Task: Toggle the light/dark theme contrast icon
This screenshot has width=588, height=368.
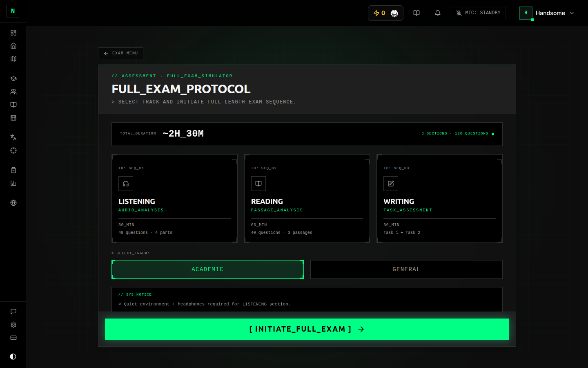Action: tap(13, 357)
